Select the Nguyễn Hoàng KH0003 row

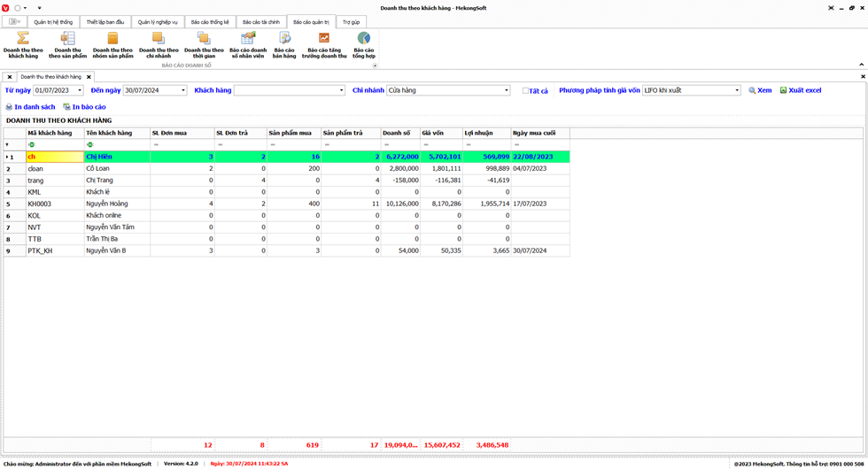[x=115, y=204]
